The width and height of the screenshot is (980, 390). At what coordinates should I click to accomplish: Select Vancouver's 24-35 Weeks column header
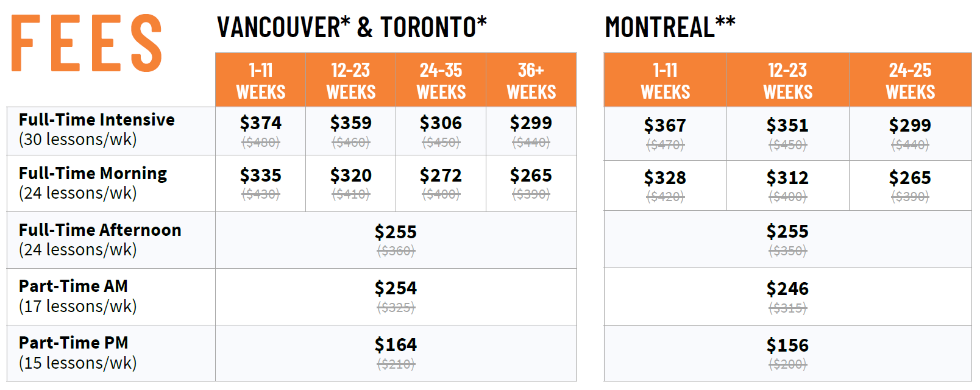[441, 80]
